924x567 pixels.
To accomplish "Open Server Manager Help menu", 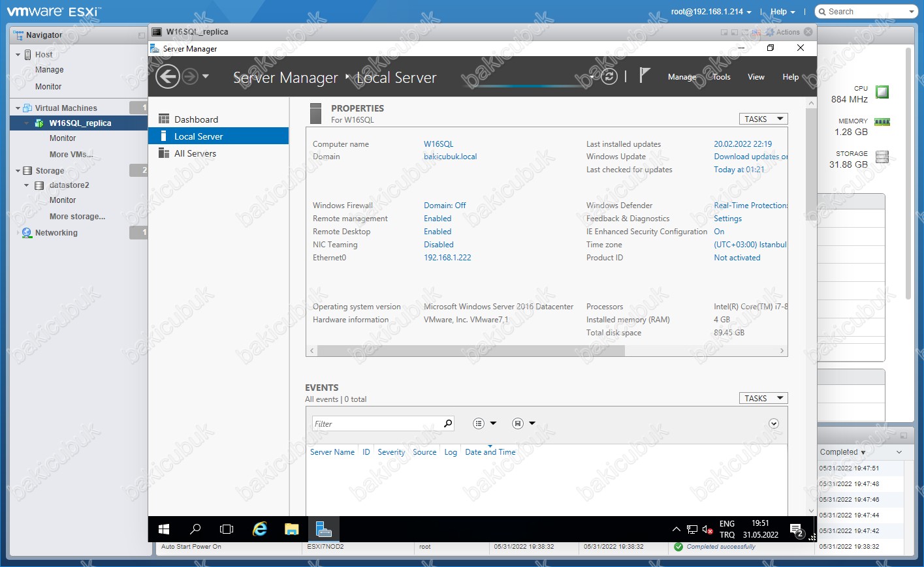I will [x=790, y=77].
